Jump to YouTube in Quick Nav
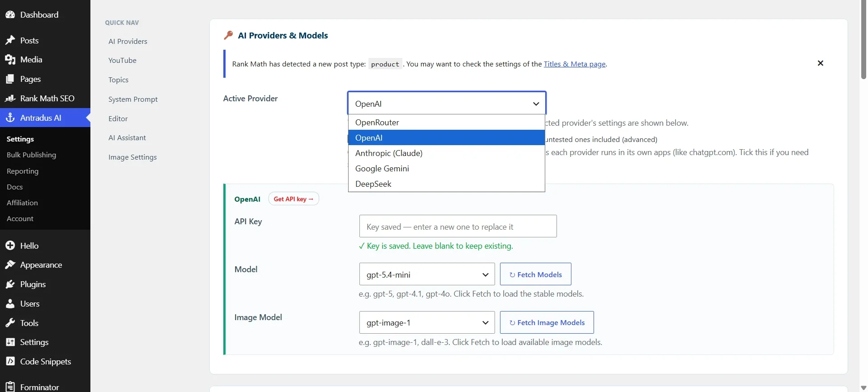The image size is (868, 392). pyautogui.click(x=123, y=61)
